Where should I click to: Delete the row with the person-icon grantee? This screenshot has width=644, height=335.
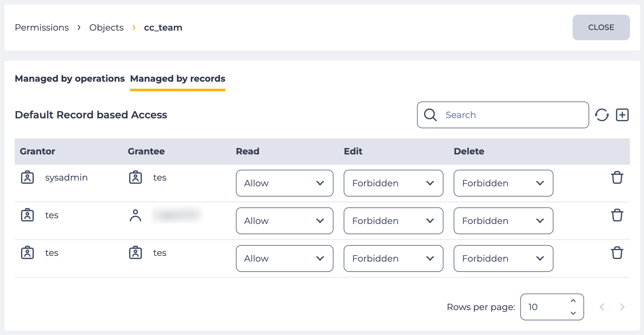[x=617, y=215]
